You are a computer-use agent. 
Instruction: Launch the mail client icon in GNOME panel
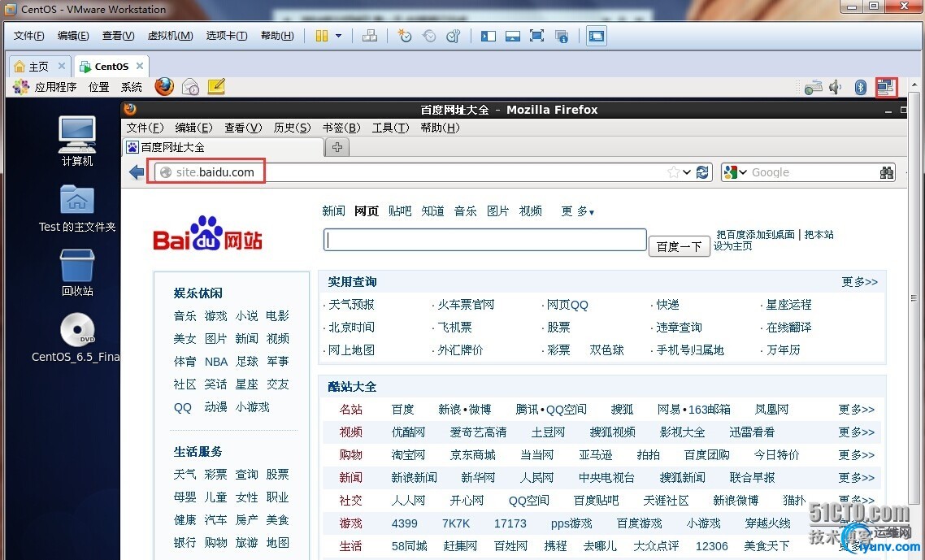(x=190, y=87)
